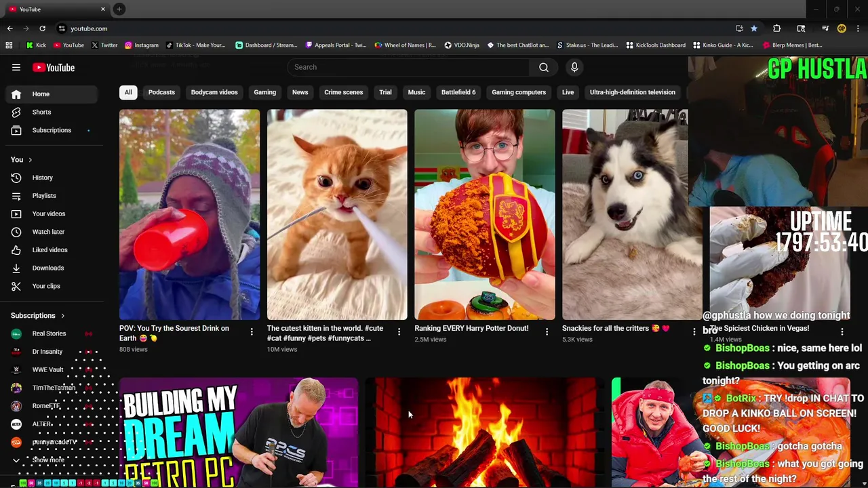This screenshot has height=488, width=868.
Task: Select the All filter chip
Action: tap(128, 92)
